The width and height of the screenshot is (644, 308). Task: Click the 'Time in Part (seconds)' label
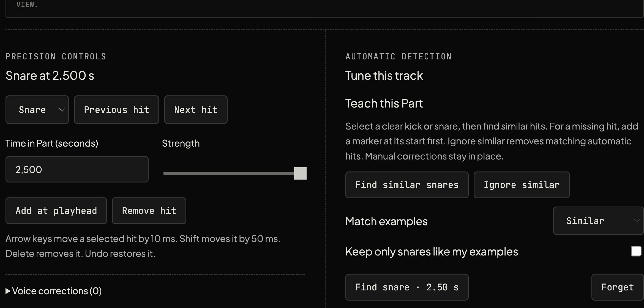tap(52, 143)
